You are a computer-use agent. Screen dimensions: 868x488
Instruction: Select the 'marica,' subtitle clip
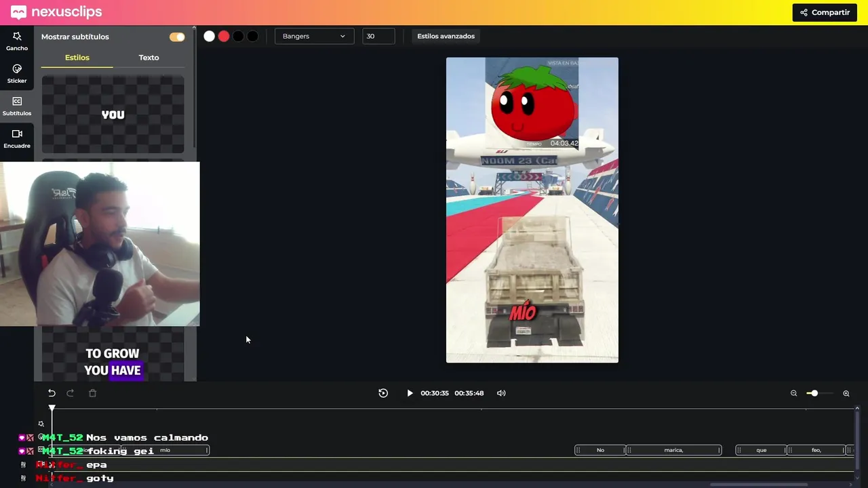[x=673, y=450]
